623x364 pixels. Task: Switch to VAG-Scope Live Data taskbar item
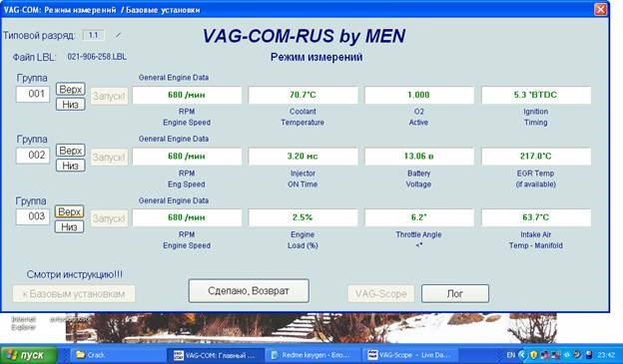tap(410, 355)
